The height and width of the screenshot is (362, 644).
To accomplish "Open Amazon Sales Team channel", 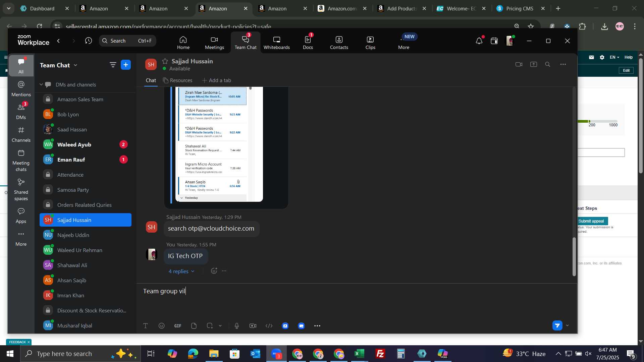I will (86, 100).
